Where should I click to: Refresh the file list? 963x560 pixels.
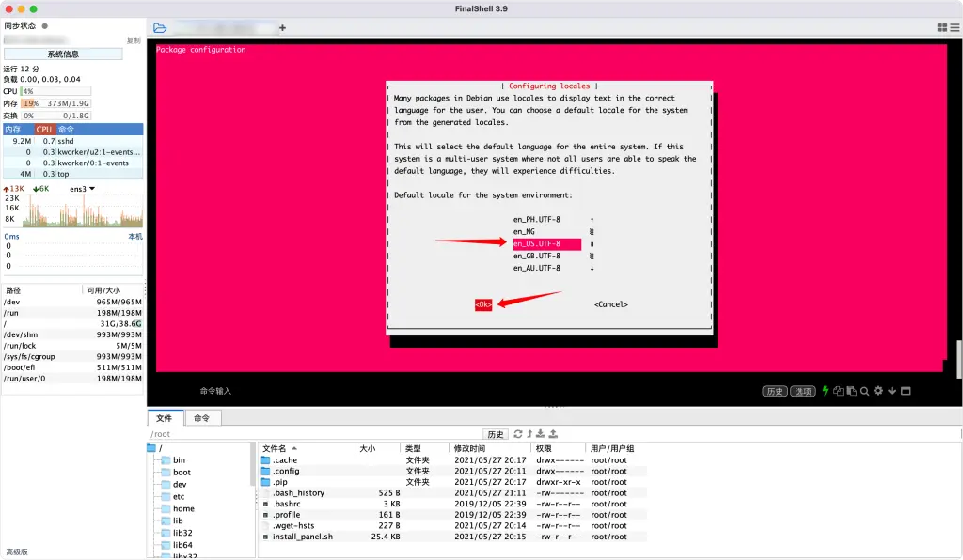[517, 434]
